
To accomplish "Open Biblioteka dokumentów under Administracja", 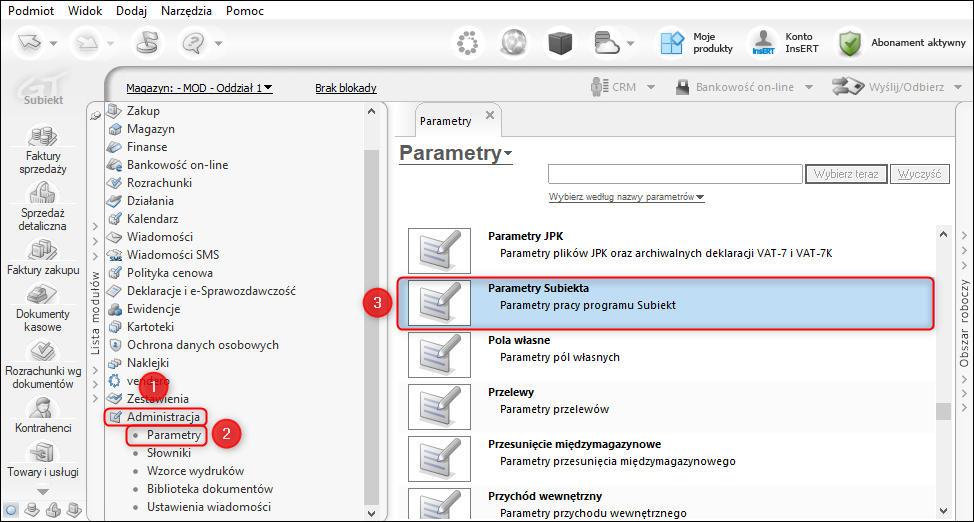I will point(210,489).
